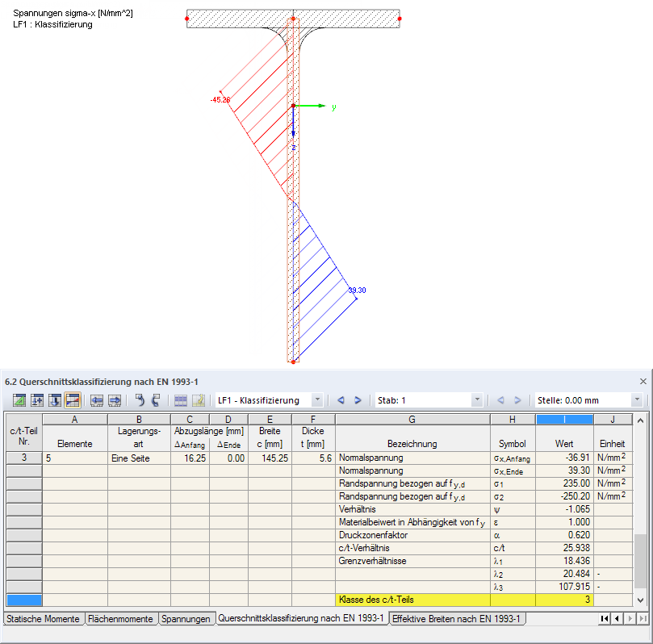Click previous Stelle arrow beside Stab dropdown
The height and width of the screenshot is (644, 653).
pos(500,400)
